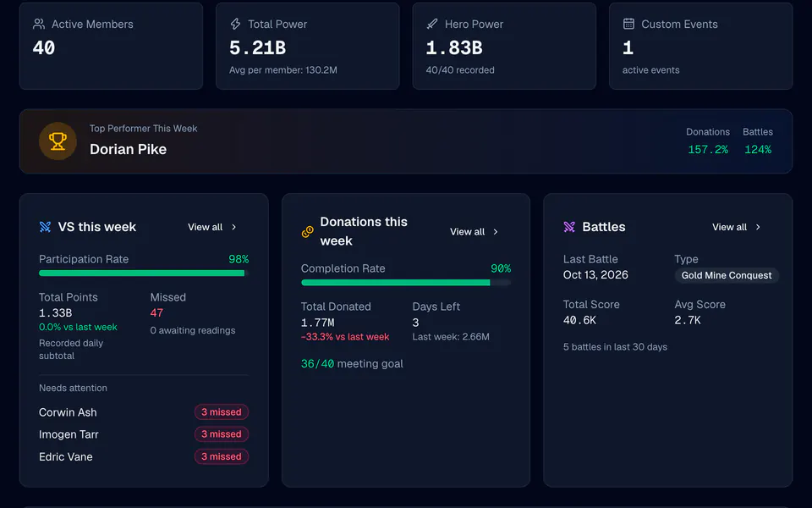The width and height of the screenshot is (812, 508).
Task: Click the Completion Rate progress bar
Action: click(x=406, y=283)
